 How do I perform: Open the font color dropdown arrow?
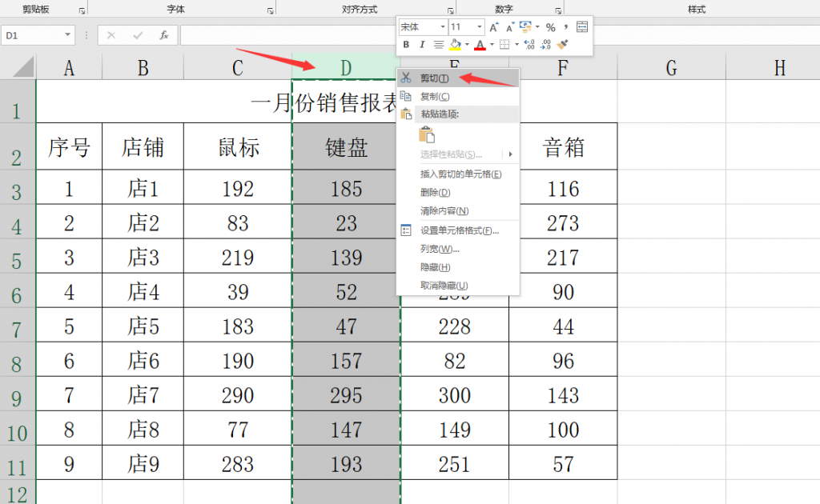pos(491,45)
